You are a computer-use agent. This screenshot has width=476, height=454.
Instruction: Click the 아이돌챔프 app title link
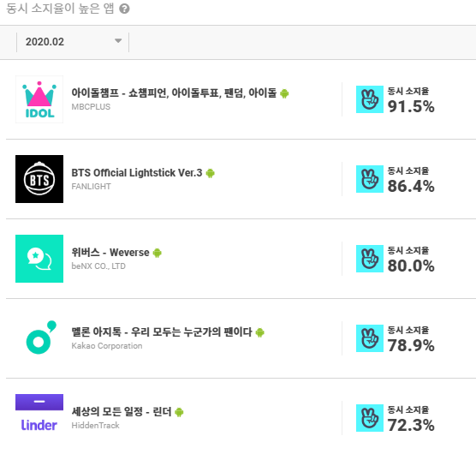(x=174, y=93)
